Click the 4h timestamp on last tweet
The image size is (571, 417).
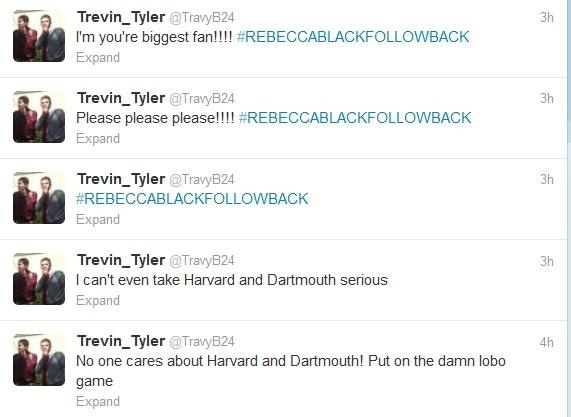547,342
